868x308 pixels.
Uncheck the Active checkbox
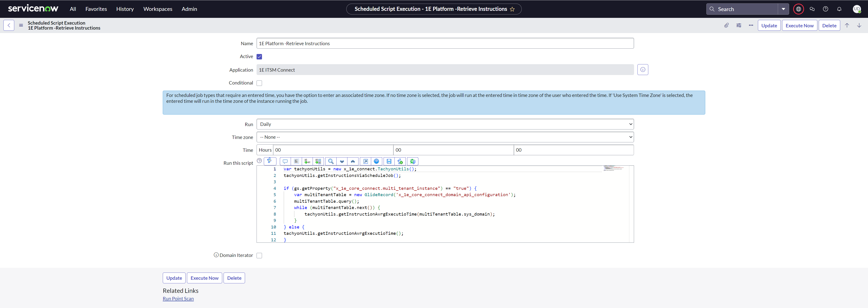coord(259,57)
